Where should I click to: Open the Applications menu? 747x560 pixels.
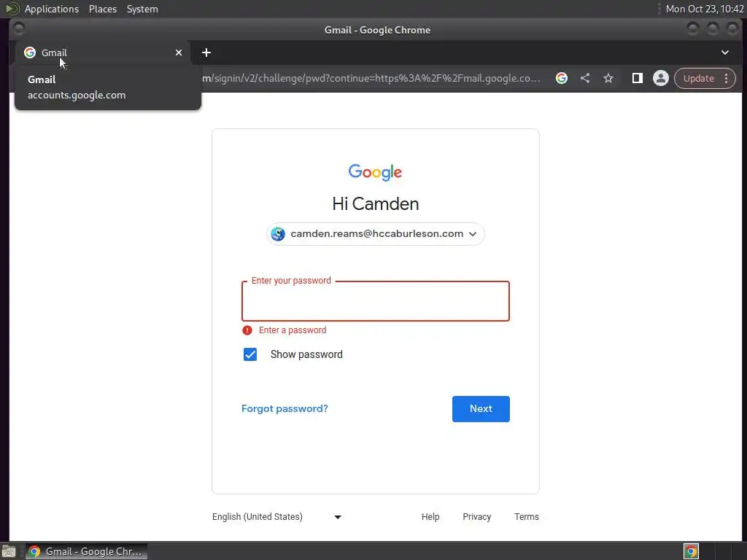click(x=52, y=9)
